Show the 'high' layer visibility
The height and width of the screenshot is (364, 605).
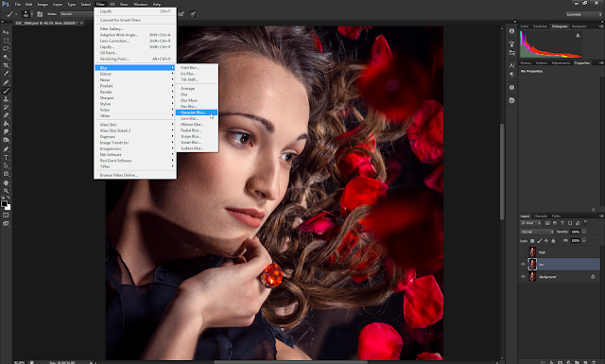point(523,252)
